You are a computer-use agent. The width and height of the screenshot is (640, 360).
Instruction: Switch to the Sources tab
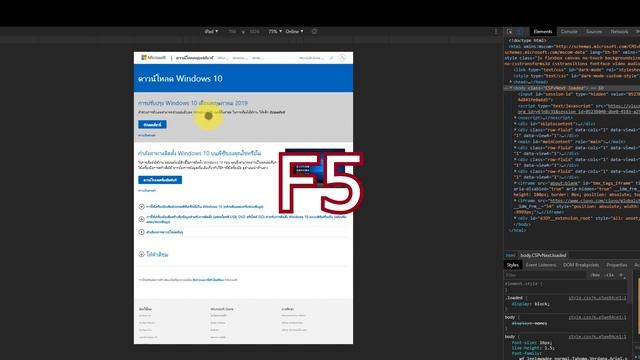point(594,31)
